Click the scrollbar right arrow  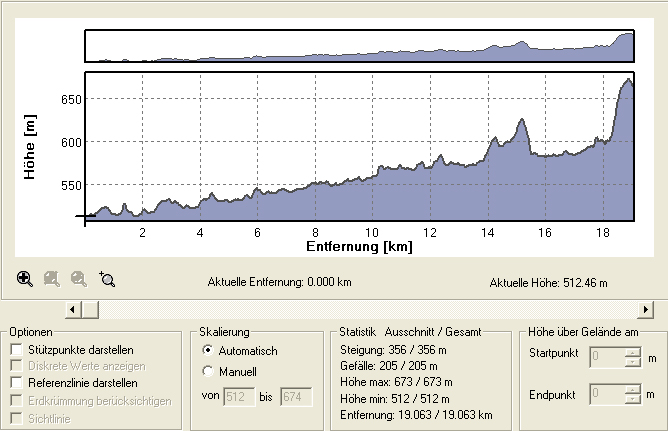point(645,310)
